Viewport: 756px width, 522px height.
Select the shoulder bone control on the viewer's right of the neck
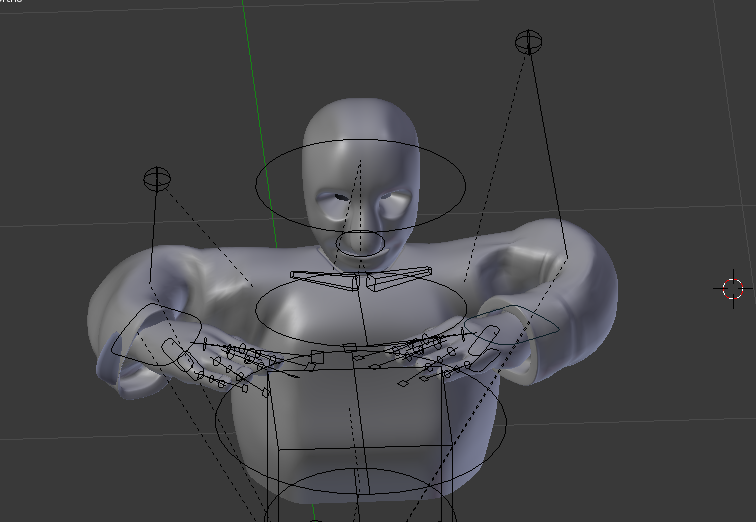tap(399, 279)
